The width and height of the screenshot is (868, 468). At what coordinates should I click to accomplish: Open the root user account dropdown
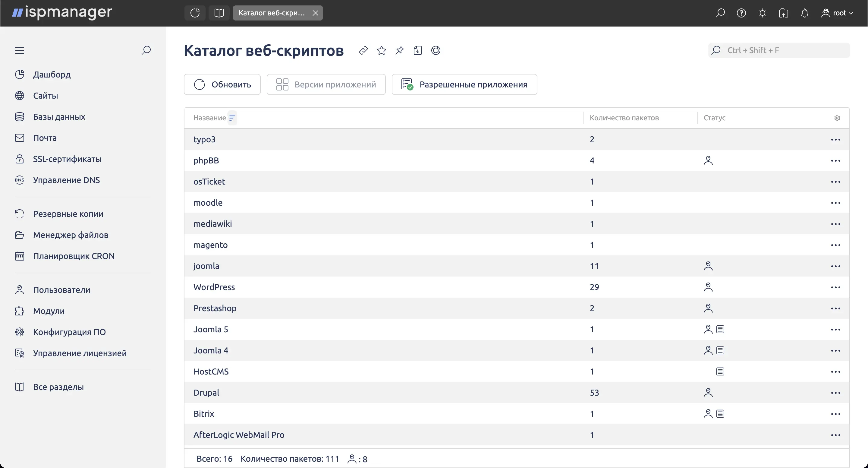click(x=837, y=13)
